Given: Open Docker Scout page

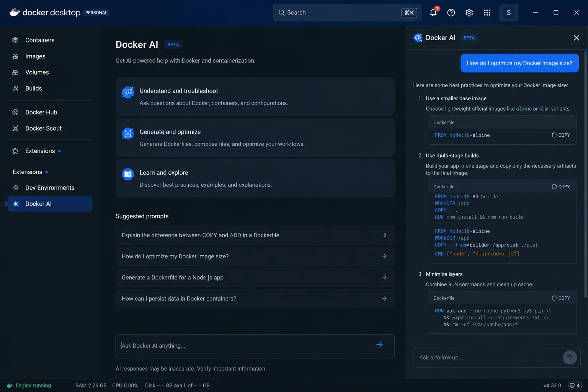Looking at the screenshot, I should pyautogui.click(x=50, y=128).
